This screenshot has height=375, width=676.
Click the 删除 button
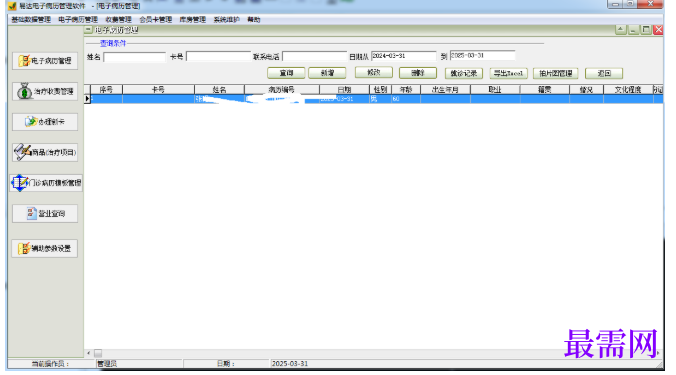(418, 73)
